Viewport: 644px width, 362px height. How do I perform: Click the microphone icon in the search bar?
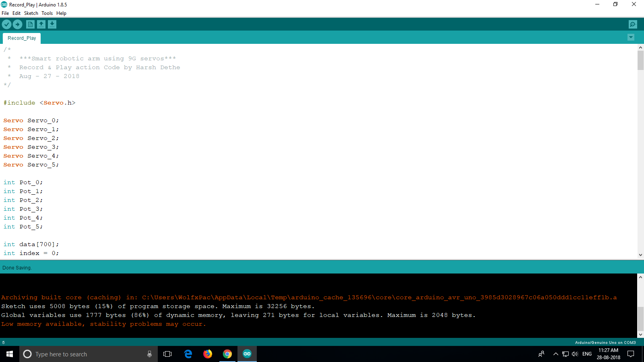(x=149, y=354)
